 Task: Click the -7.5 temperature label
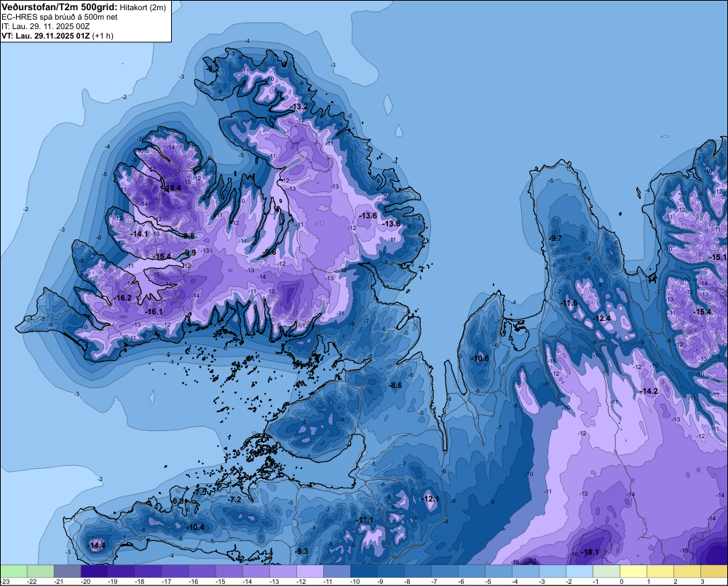point(200,491)
